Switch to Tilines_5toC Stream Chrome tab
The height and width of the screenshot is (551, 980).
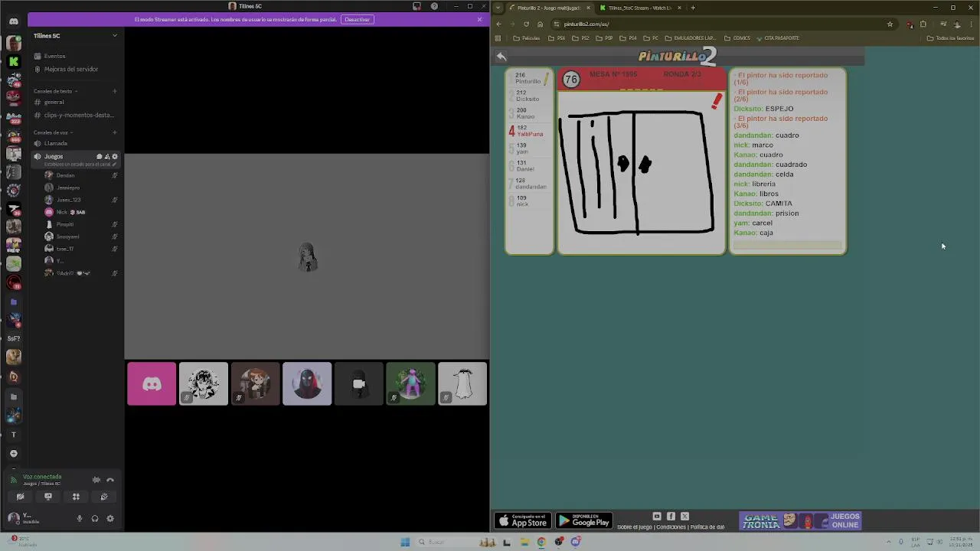pos(640,8)
